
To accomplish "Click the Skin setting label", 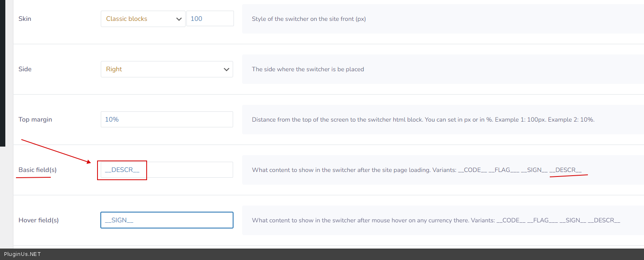I will 25,19.
